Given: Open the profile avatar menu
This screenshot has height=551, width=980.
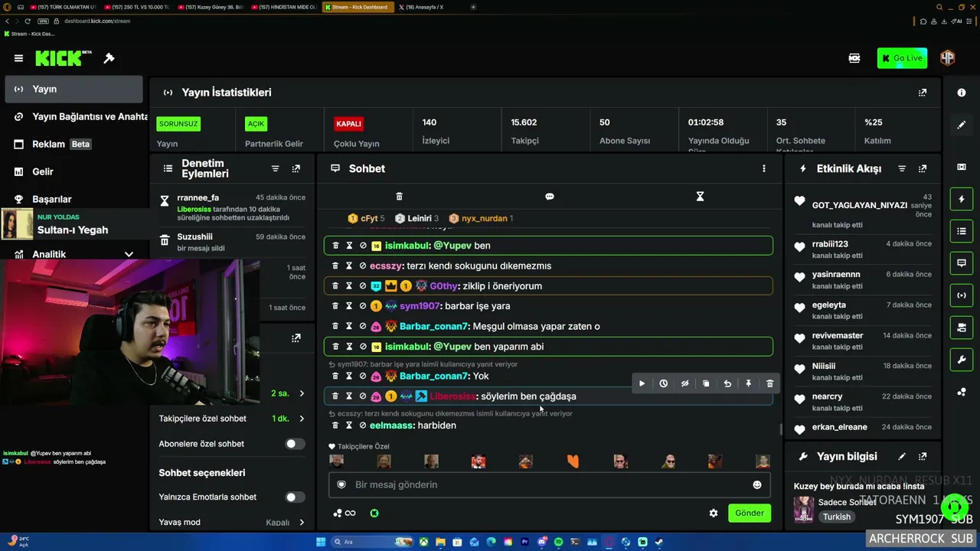Looking at the screenshot, I should tap(948, 58).
